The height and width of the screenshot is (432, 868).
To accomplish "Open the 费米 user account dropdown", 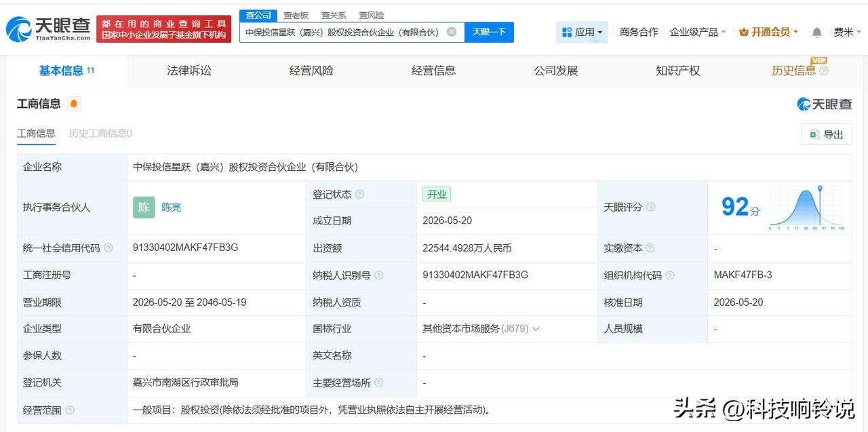I will (848, 32).
